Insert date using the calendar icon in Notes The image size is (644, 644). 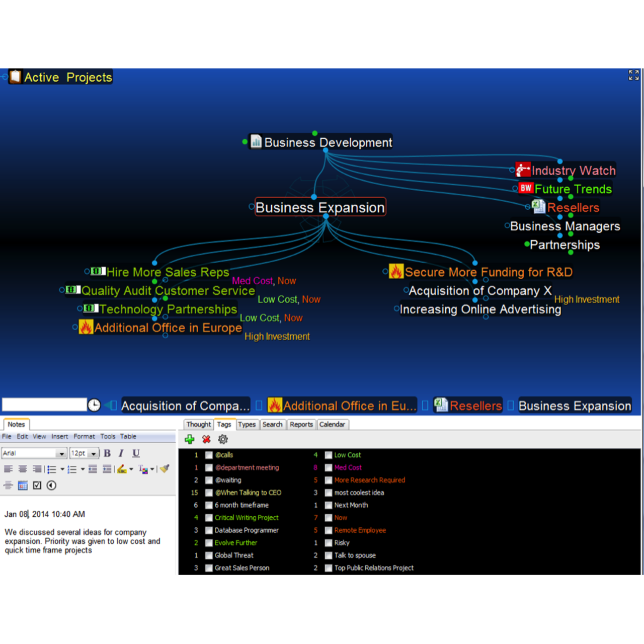(x=23, y=486)
